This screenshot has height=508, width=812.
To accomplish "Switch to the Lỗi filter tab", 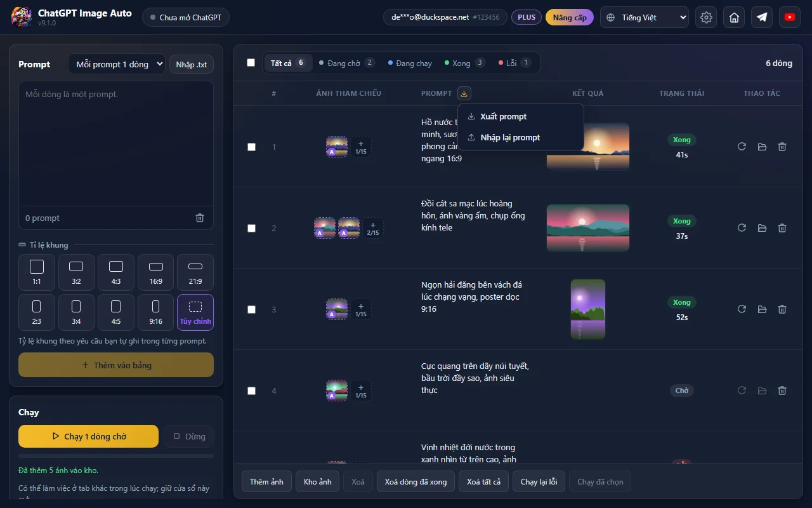I will (x=514, y=63).
